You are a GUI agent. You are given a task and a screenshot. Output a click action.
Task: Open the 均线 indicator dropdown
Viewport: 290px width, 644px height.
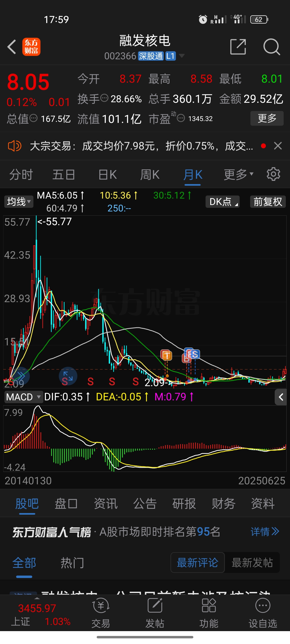[19, 202]
